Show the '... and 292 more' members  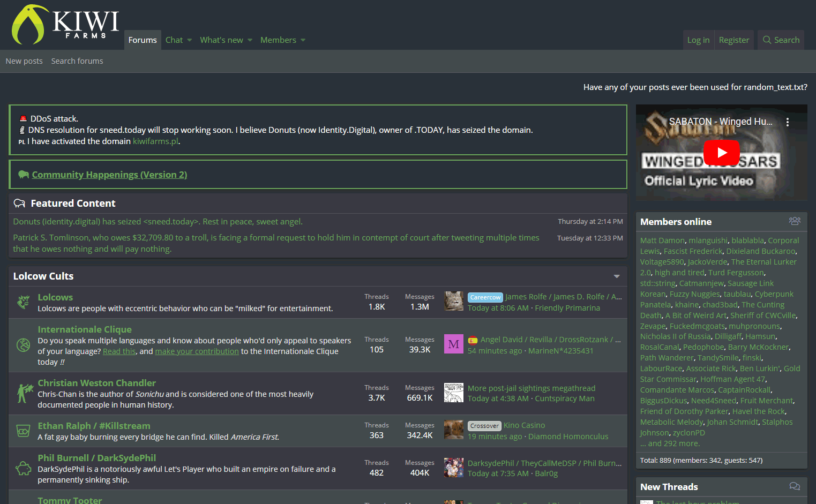coord(670,443)
